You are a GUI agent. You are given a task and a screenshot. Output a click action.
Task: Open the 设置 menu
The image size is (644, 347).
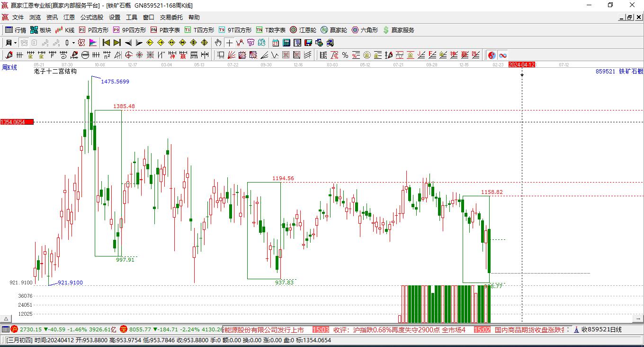tap(115, 17)
